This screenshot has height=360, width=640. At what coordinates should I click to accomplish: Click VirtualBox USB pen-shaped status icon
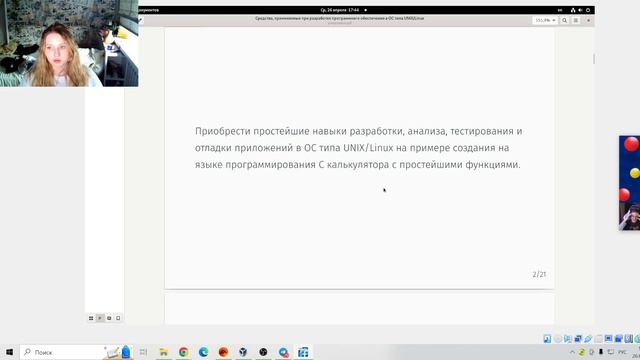[x=588, y=339]
